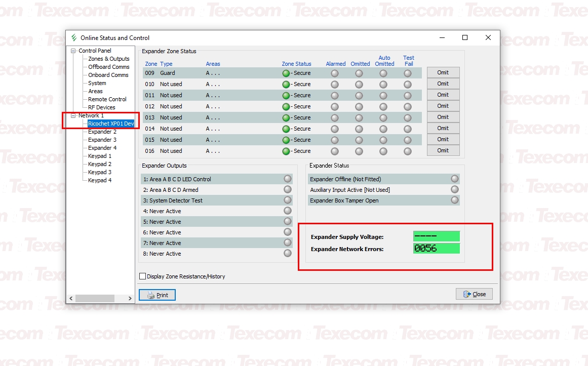
Task: Click the Expander Box Tamper Open indicator
Action: point(455,200)
